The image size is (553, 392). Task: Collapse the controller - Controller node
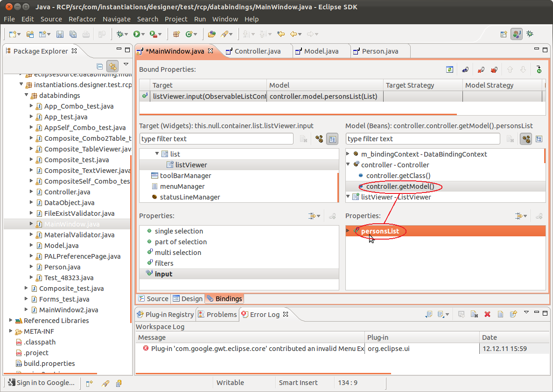pyautogui.click(x=348, y=164)
